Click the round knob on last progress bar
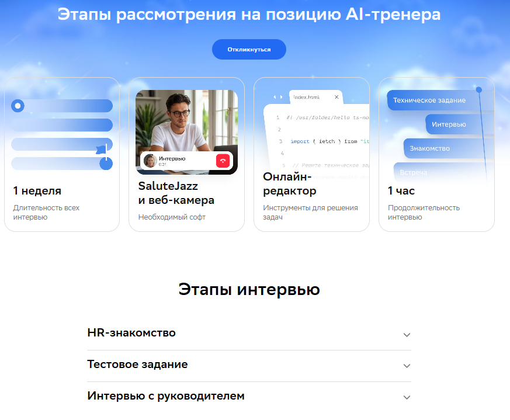 tap(106, 164)
